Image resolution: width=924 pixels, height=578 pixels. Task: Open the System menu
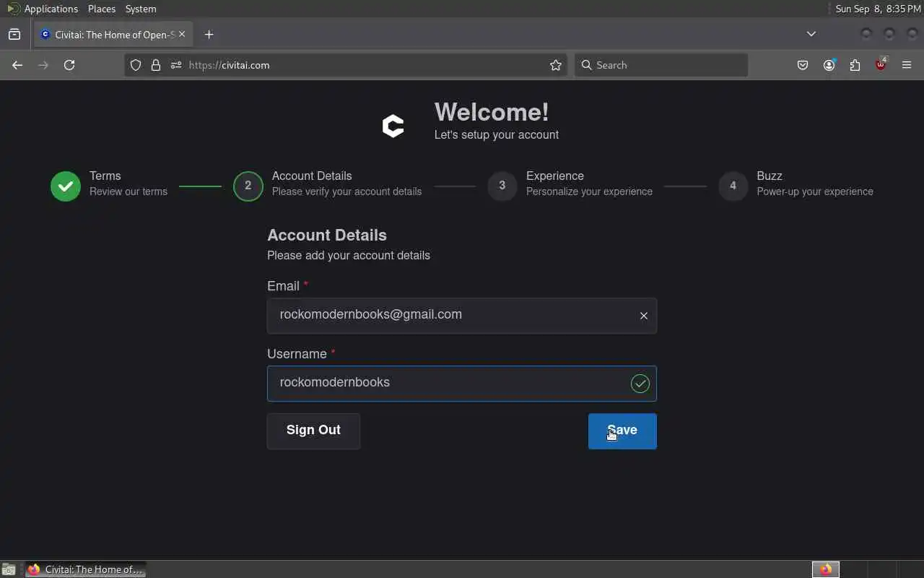pos(141,9)
